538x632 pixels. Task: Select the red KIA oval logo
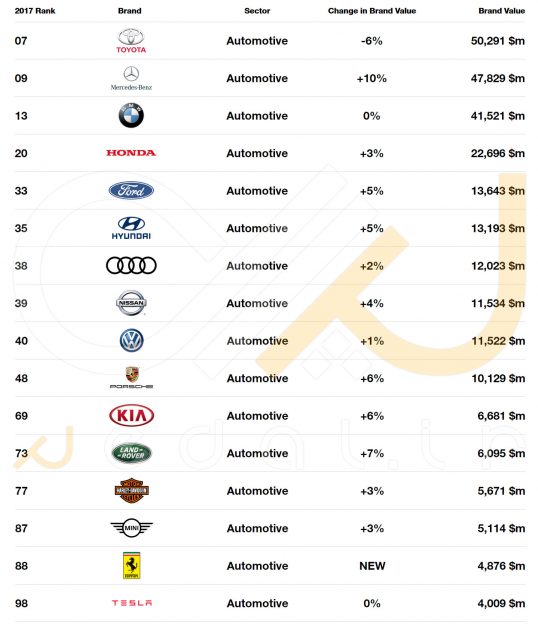coord(131,415)
